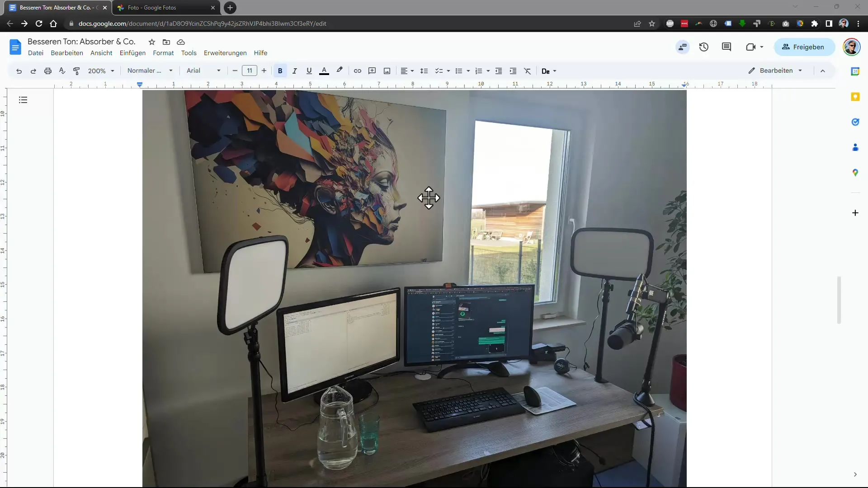Click the text color icon
868x488 pixels.
[324, 71]
